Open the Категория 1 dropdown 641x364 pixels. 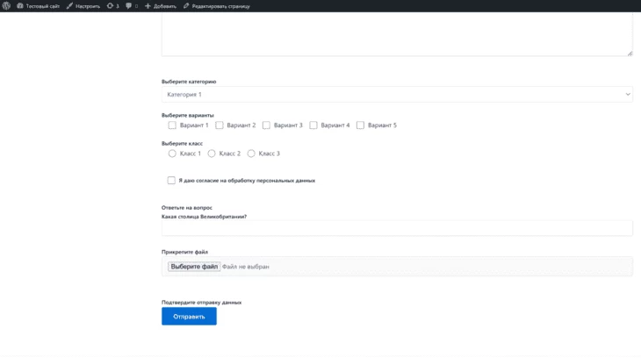397,95
